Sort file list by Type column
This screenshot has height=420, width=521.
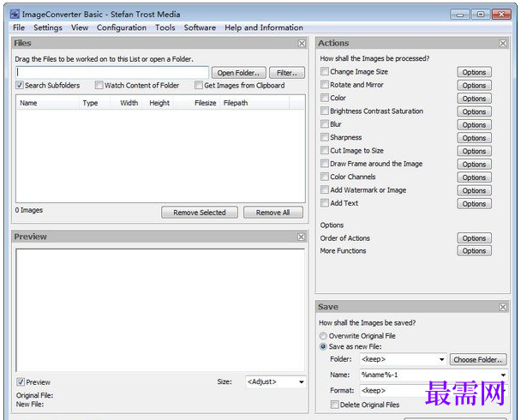94,103
